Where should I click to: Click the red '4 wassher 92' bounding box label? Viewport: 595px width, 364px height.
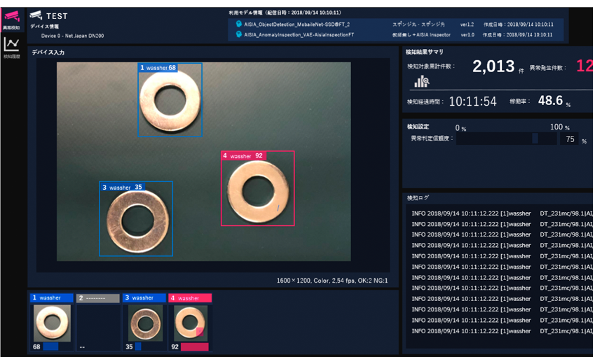[x=242, y=156]
